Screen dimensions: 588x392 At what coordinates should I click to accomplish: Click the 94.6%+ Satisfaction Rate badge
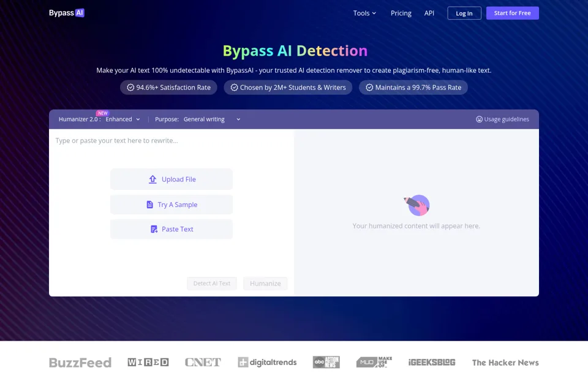[x=168, y=88]
